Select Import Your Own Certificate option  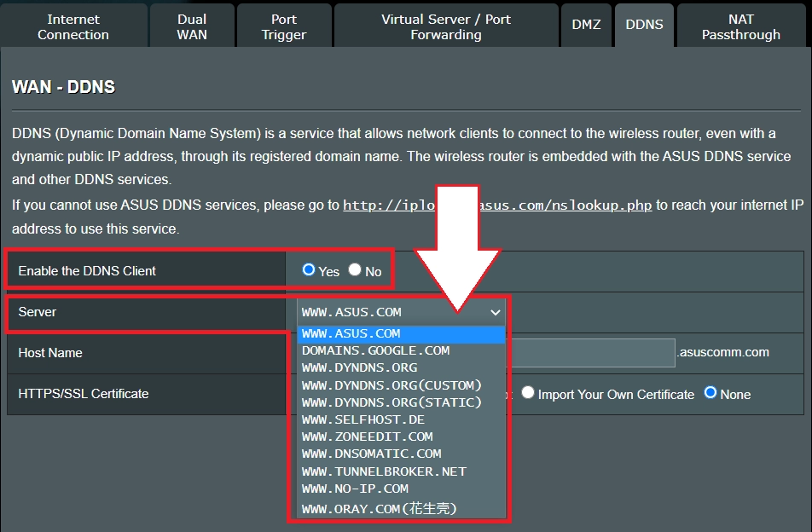click(x=527, y=395)
